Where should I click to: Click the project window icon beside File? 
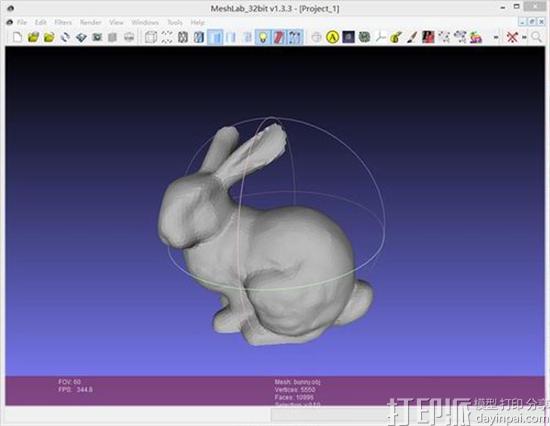pos(9,22)
